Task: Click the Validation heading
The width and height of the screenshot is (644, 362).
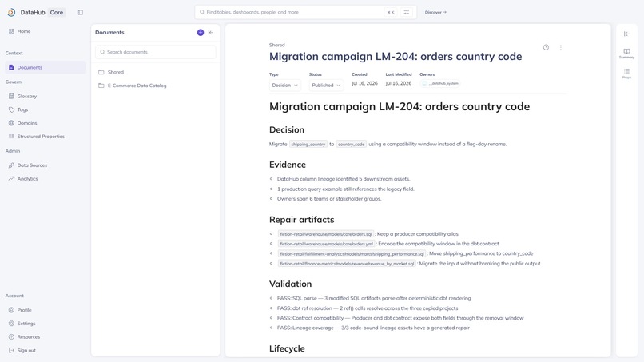Action: pos(290,284)
